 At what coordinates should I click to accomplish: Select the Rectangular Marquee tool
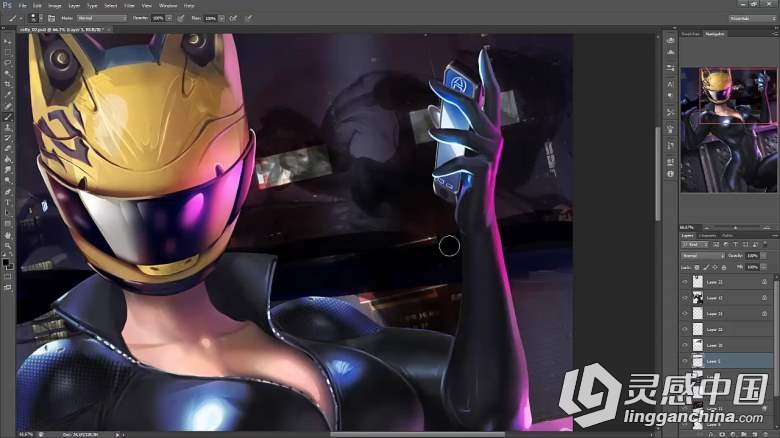coord(7,52)
